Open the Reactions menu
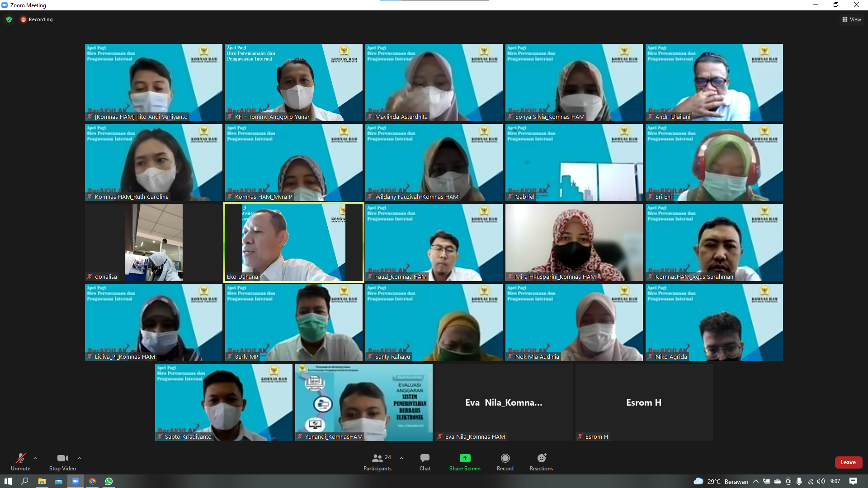Viewport: 868px width, 488px height. [541, 459]
